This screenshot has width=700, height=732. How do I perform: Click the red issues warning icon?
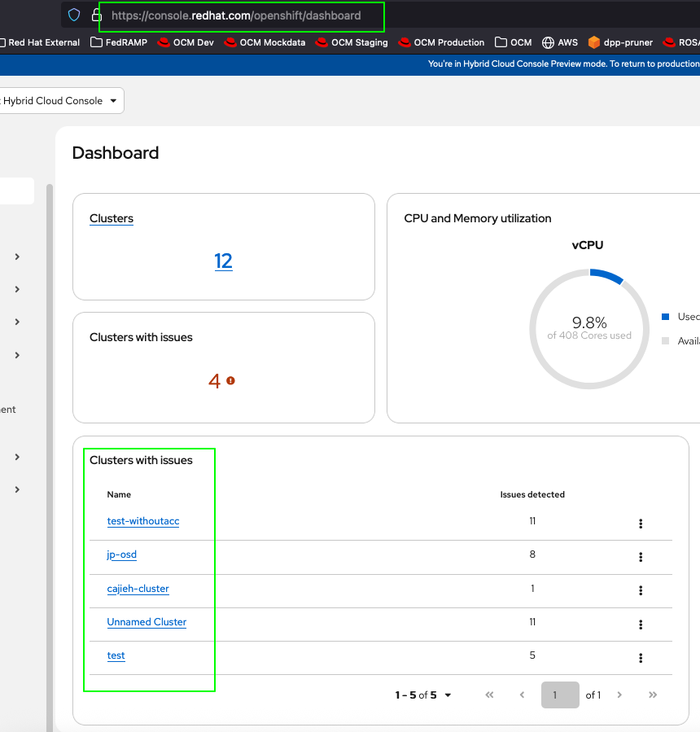(230, 381)
